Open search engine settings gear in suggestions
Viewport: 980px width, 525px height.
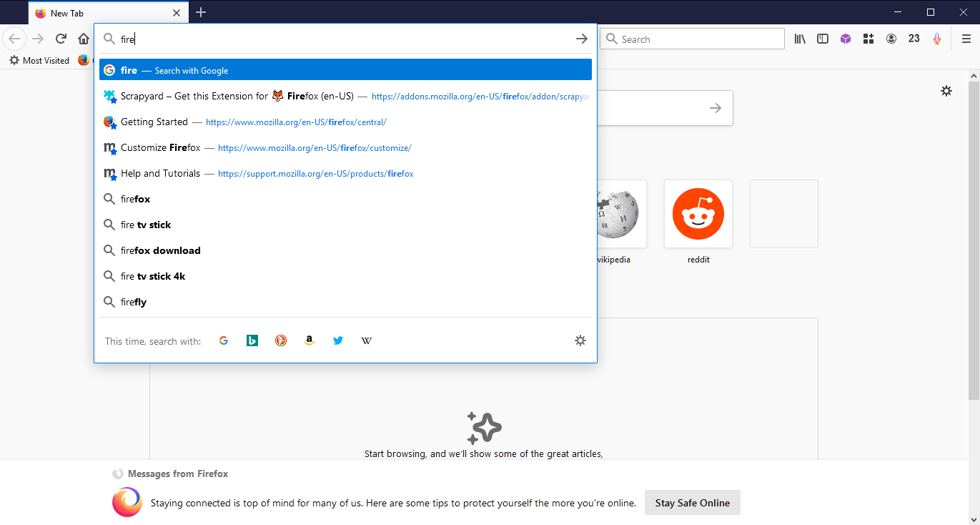coord(580,340)
